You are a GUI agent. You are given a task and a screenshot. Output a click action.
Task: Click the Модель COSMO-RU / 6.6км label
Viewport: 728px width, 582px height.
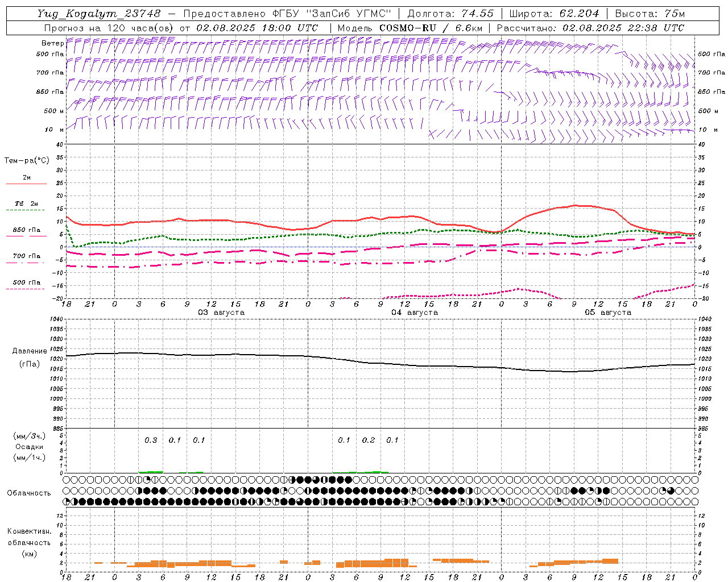pyautogui.click(x=410, y=28)
